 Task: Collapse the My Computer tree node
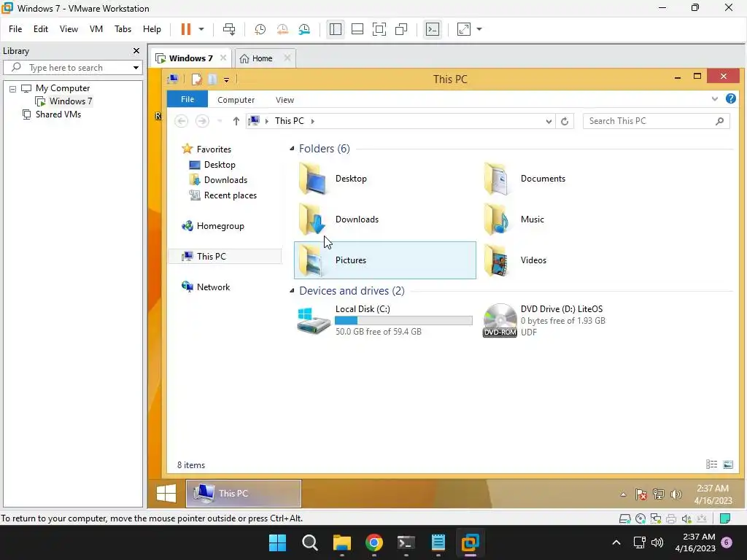click(13, 88)
